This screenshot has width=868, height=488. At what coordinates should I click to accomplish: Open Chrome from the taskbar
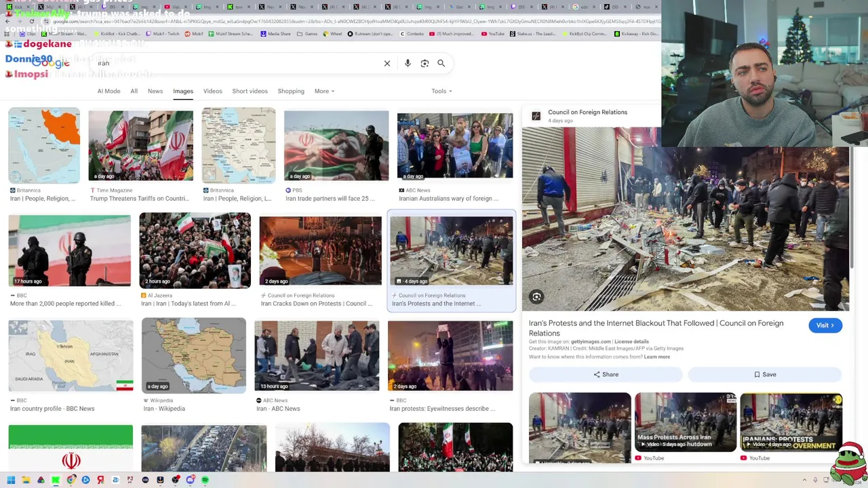[x=71, y=480]
